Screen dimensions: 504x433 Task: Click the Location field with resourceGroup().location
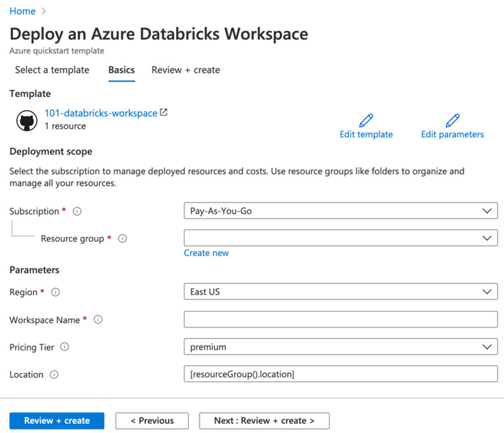(341, 374)
